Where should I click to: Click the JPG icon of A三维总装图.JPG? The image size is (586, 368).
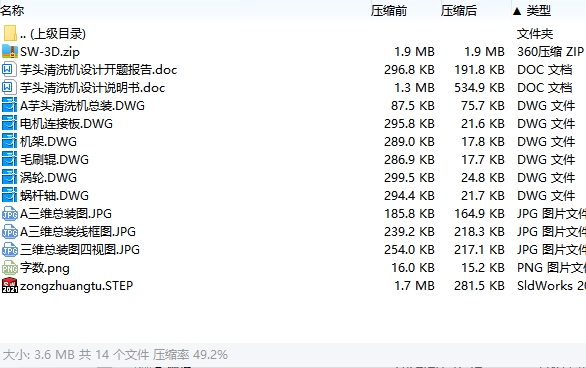(10, 213)
